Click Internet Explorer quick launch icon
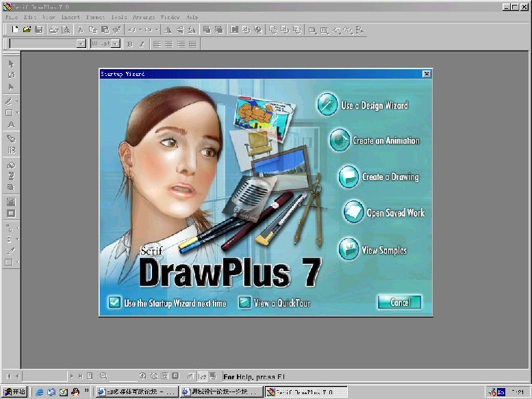Screen dimensions: 532x399 pyautogui.click(x=39, y=392)
